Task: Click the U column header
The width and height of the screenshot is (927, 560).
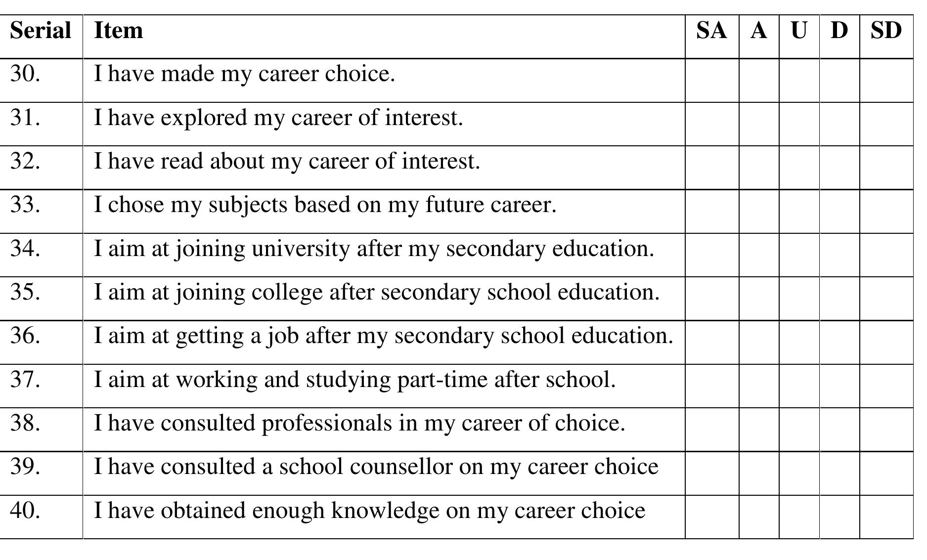Action: (x=799, y=31)
